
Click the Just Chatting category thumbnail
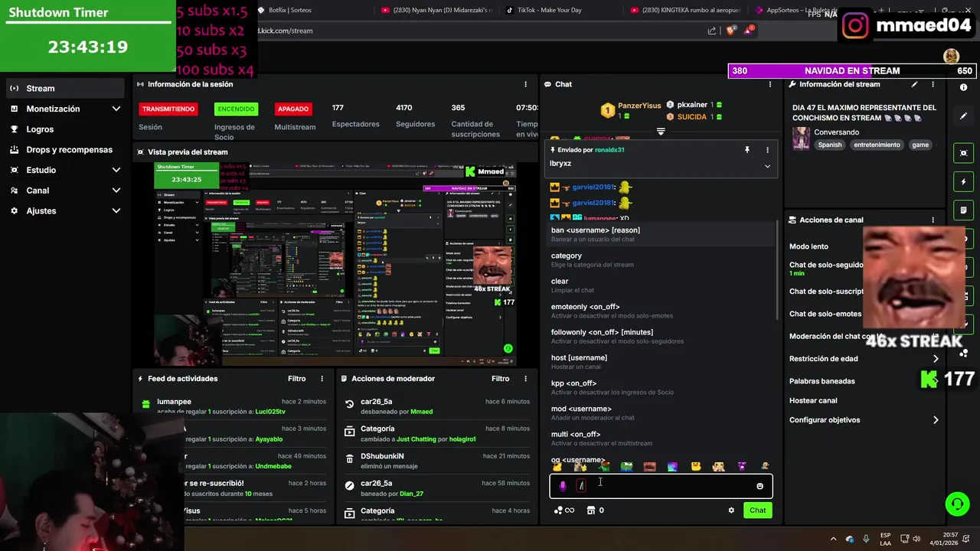click(801, 139)
